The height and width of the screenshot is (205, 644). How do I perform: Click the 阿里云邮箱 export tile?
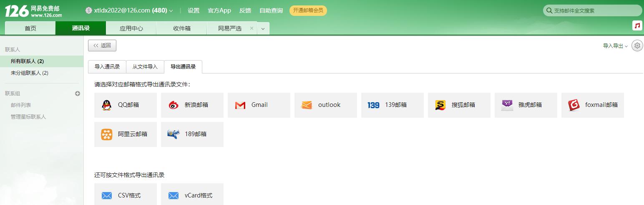[125, 134]
